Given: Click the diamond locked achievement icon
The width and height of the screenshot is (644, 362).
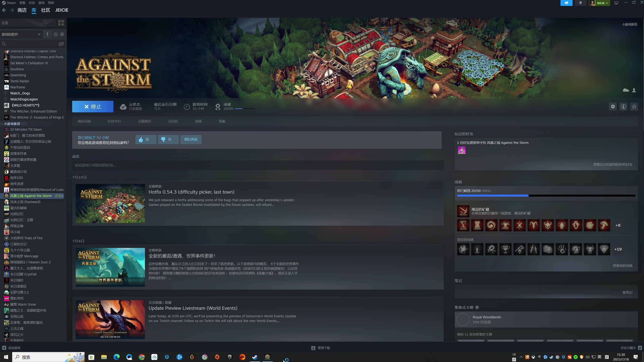Looking at the screenshot, I should point(604,249).
